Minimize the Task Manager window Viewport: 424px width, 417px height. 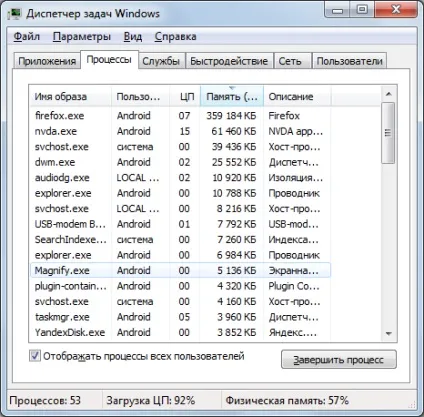(337, 10)
